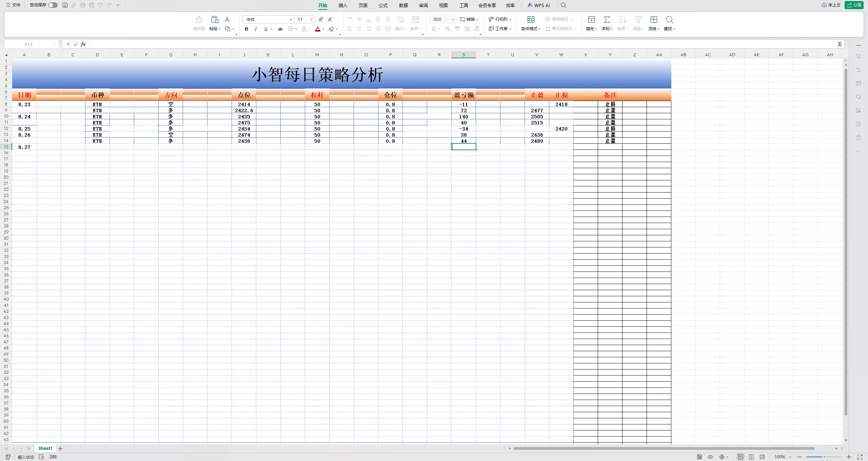Screen dimensions: 868x461
Task: Click the Paste clipboard icon
Action: (215, 19)
